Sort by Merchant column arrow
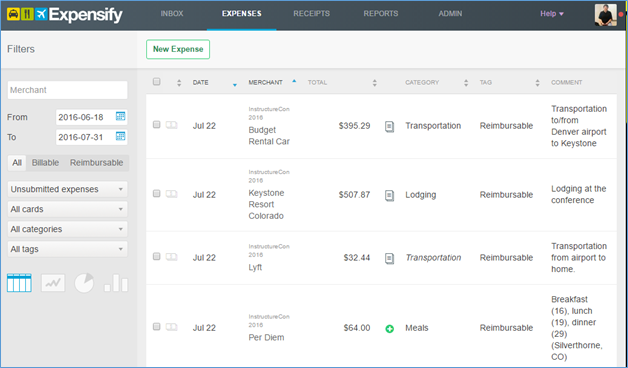628x368 pixels. click(x=294, y=81)
